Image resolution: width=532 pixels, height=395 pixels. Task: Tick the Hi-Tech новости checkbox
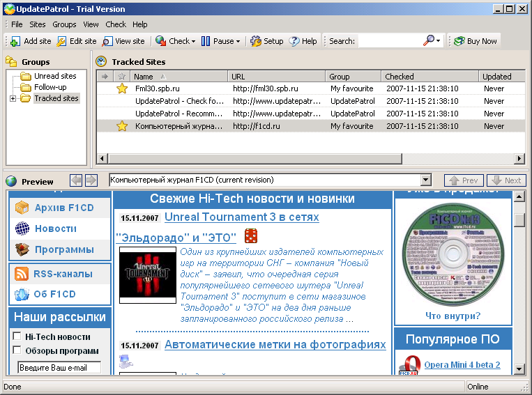point(17,336)
